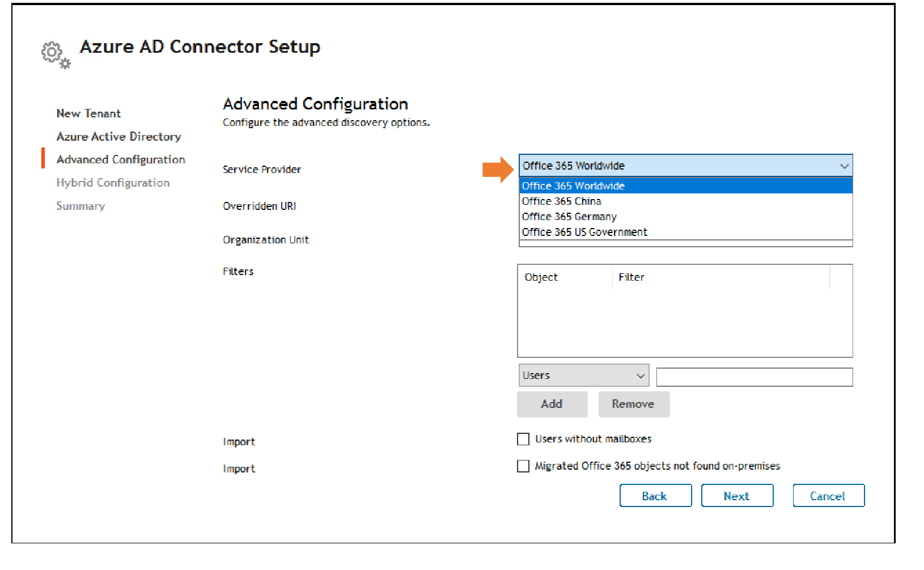Cancel the connector setup
The height and width of the screenshot is (570, 924).
coord(828,496)
